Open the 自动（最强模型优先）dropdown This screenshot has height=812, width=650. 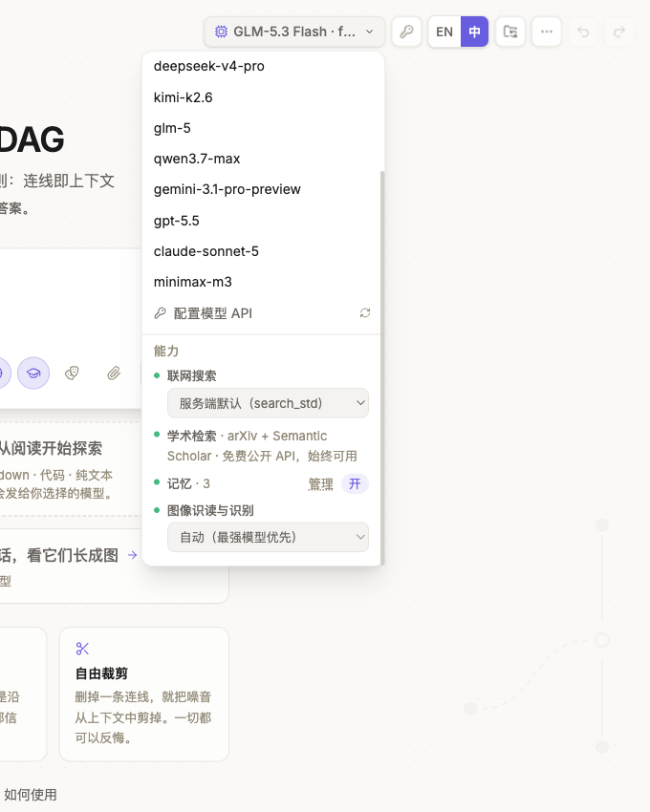pyautogui.click(x=268, y=537)
